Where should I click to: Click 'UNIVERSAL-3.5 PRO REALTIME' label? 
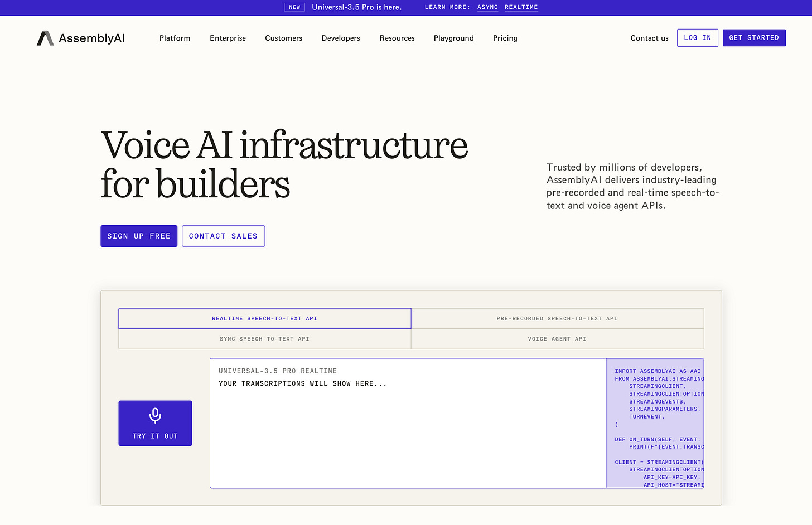[278, 371]
